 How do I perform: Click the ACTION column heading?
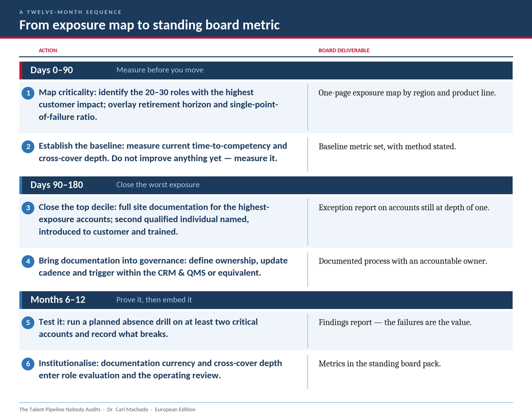coord(48,50)
